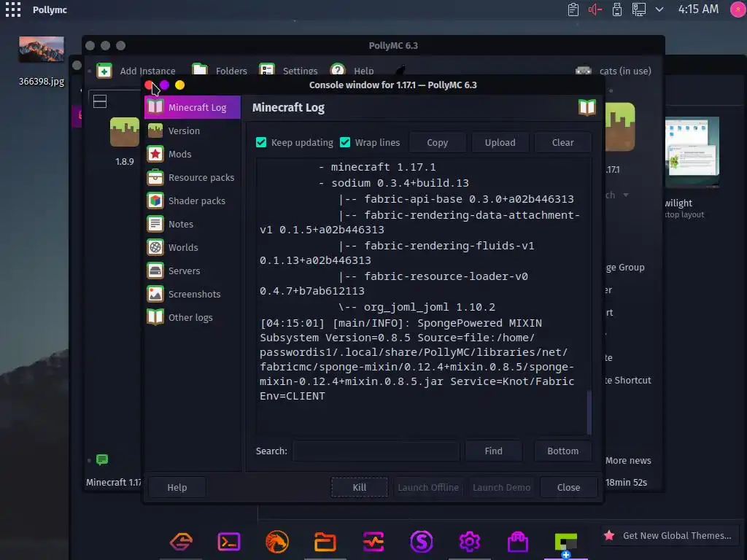The image size is (747, 560).
Task: Click Help button in console window
Action: 177,488
